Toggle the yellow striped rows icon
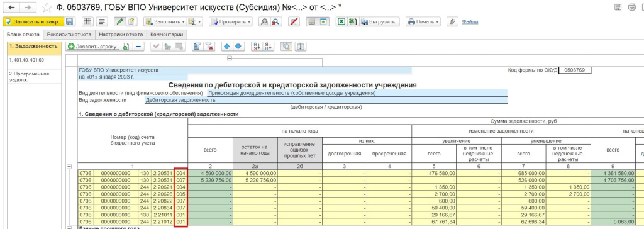 312,22
